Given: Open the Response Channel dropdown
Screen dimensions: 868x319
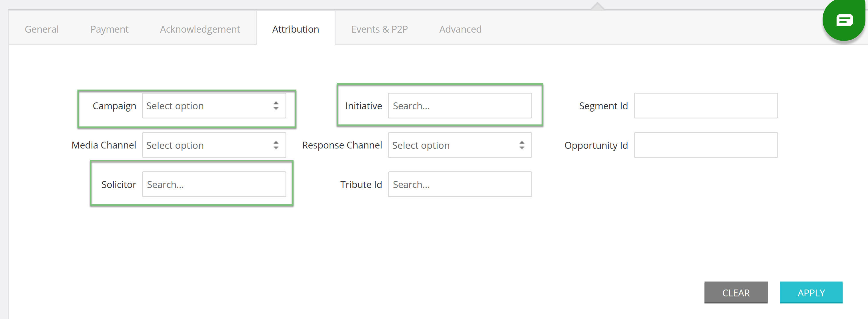Looking at the screenshot, I should point(460,145).
